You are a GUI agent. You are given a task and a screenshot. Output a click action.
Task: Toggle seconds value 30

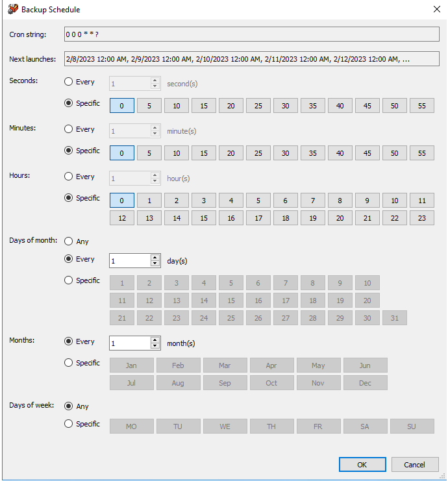pyautogui.click(x=286, y=106)
